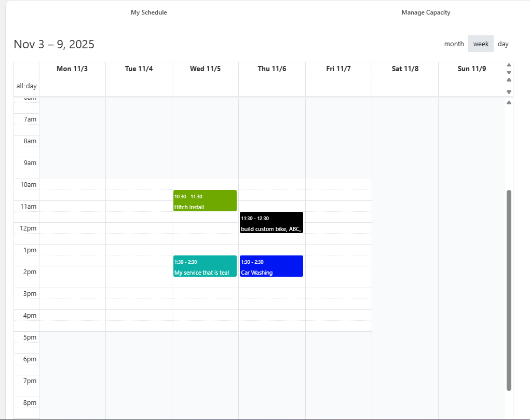
Task: Select the teal service event on Wednesday
Action: 205,266
